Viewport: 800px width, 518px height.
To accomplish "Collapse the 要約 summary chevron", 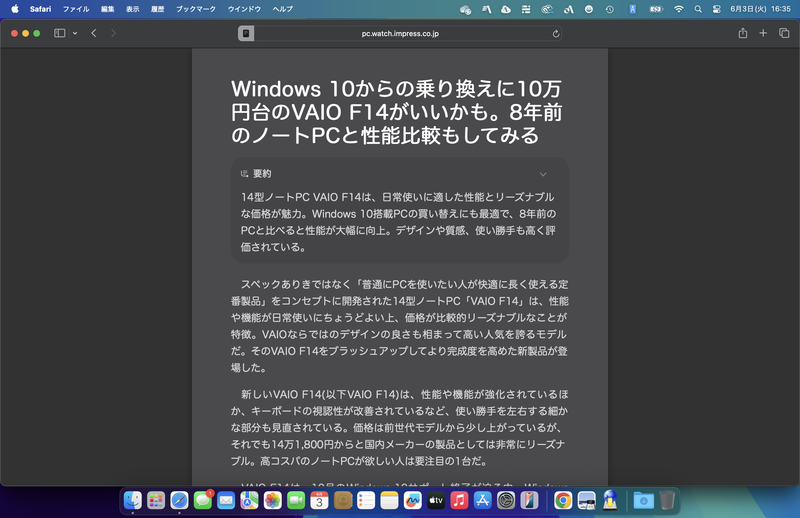I will click(543, 174).
